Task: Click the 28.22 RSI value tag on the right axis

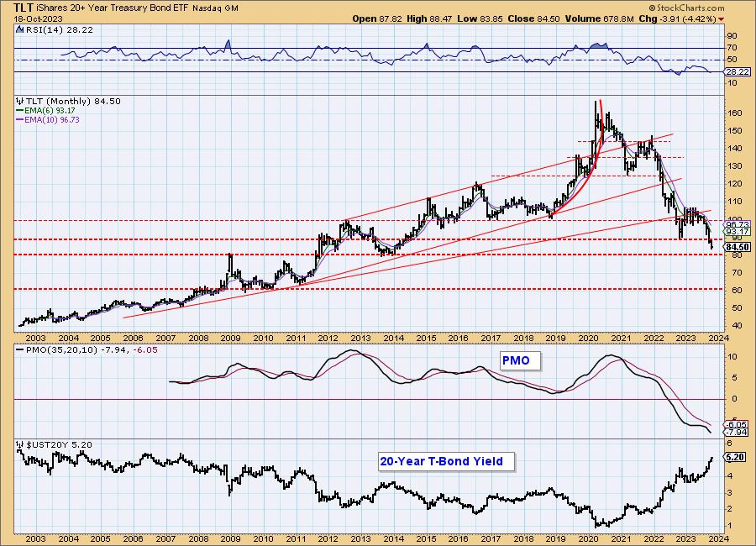Action: [738, 72]
